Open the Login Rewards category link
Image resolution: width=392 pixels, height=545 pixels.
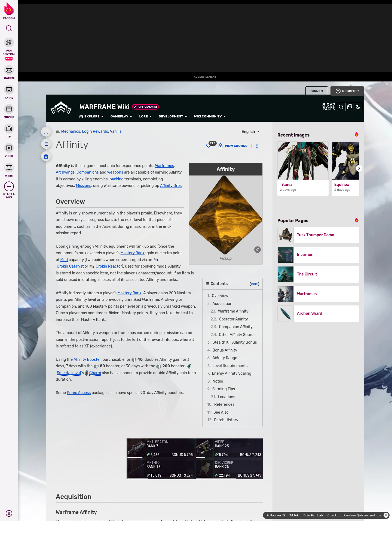[95, 131]
